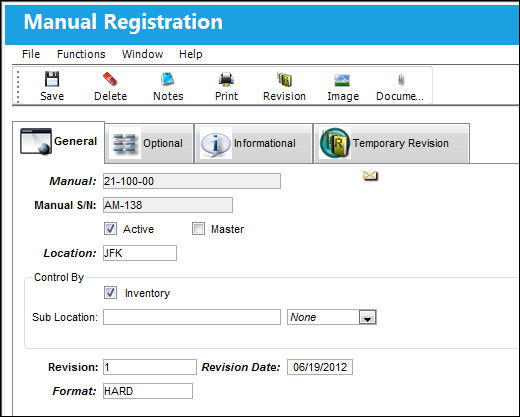520x417 pixels.
Task: Switch to the Informational tab
Action: point(253,143)
